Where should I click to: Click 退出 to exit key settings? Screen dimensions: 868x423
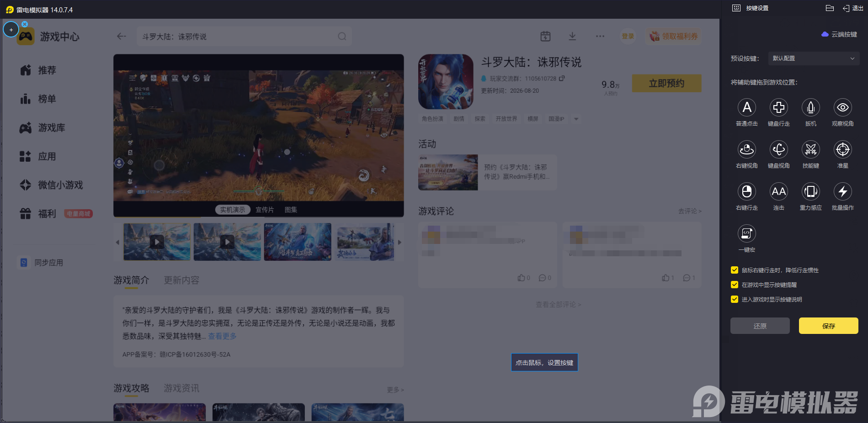click(853, 8)
